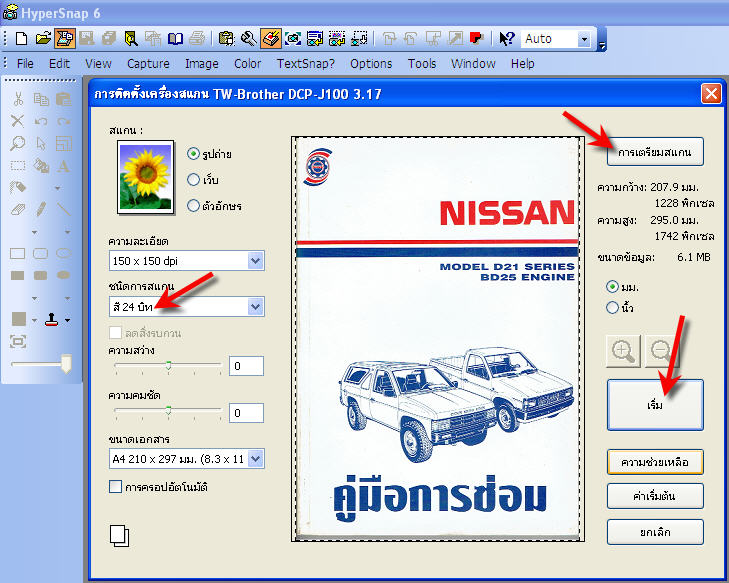The image size is (729, 583).
Task: Click the Print icon in HyperSnap toolbar
Action: [x=197, y=39]
